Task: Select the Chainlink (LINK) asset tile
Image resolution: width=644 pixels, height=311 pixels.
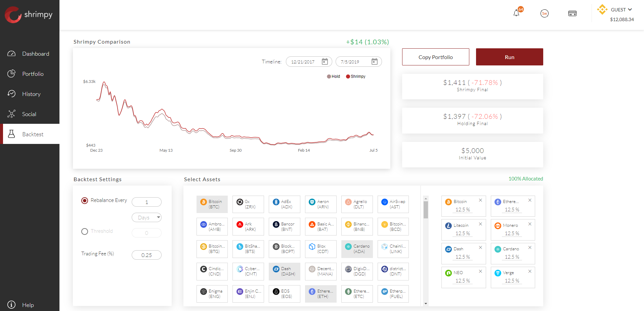Action: (x=393, y=249)
